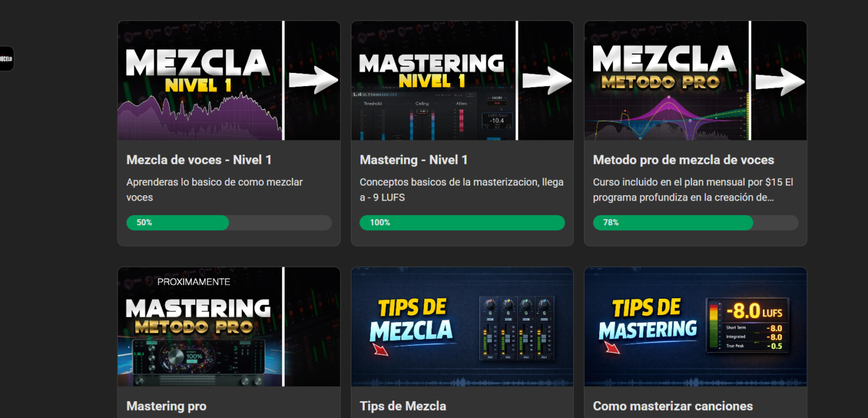Click the red arrow on Tips de Mezcla thumbnail
868x418 pixels.
(x=381, y=348)
